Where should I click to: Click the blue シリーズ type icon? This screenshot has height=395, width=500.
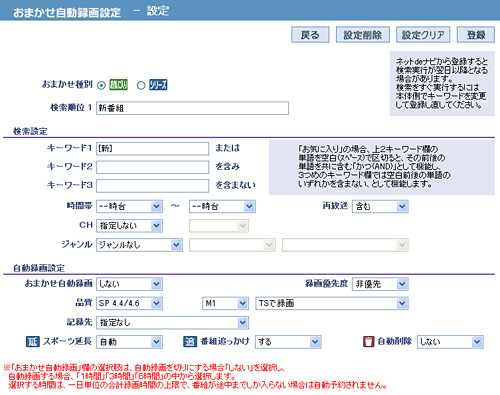coord(158,85)
